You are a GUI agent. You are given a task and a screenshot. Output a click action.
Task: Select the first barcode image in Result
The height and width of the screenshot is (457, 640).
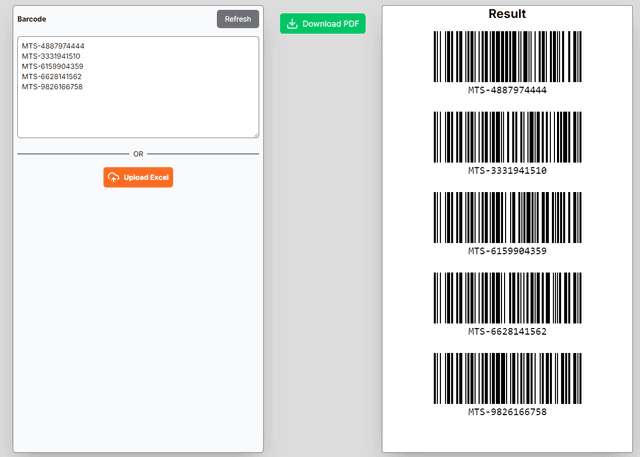(507, 56)
